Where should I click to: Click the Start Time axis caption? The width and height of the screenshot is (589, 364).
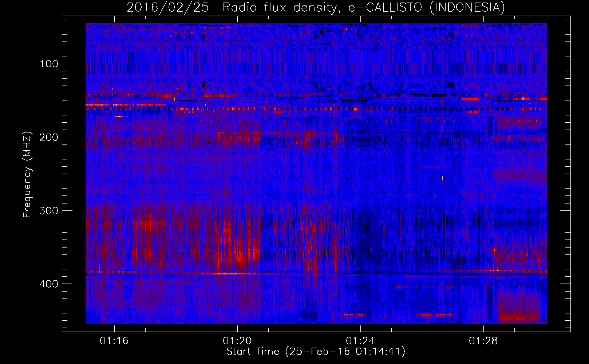pyautogui.click(x=316, y=352)
